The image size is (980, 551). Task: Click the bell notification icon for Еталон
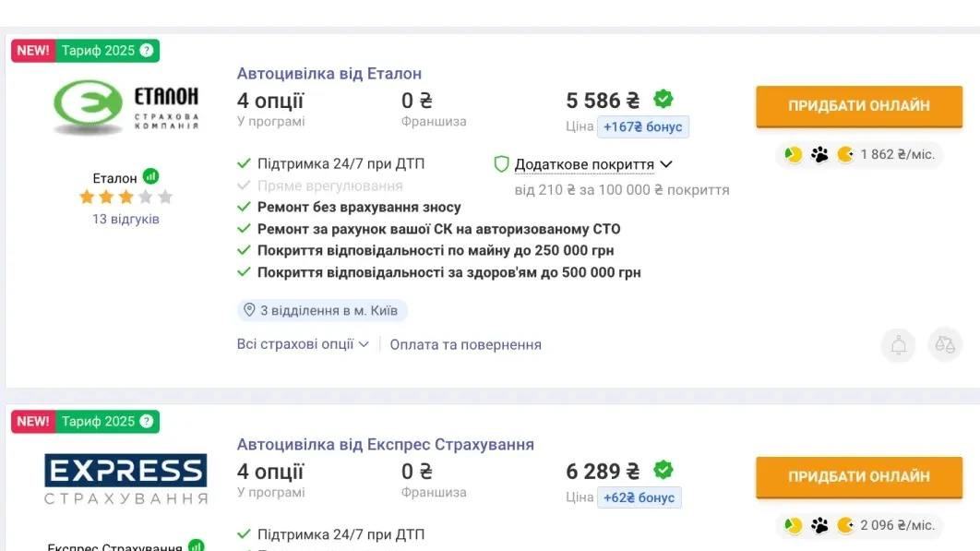pyautogui.click(x=898, y=344)
